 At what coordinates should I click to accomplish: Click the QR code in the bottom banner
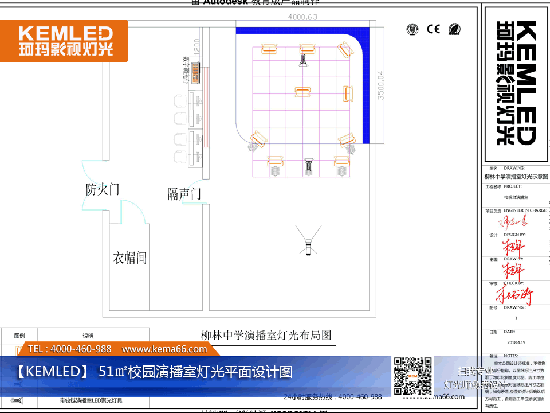[x=412, y=376]
